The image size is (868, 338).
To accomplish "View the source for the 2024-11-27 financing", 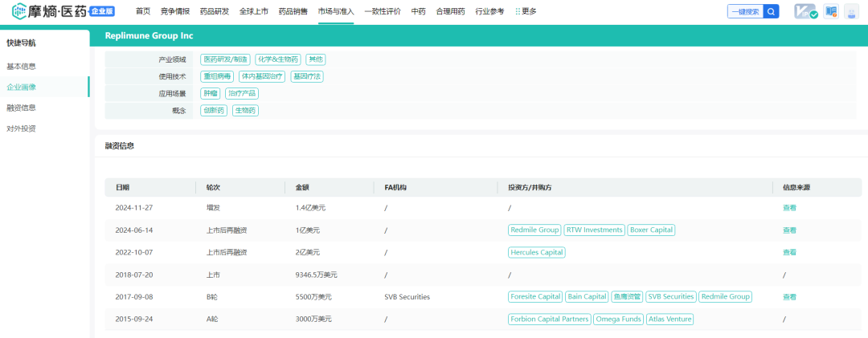I will coord(789,208).
